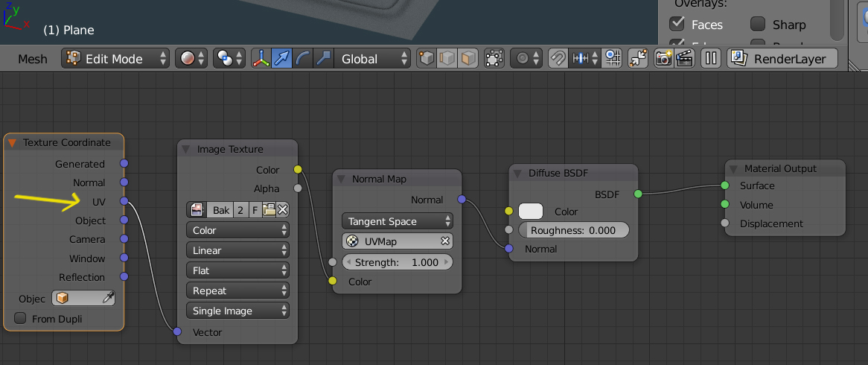This screenshot has width=868, height=365.
Task: Click the 3D manipulator toggle icon
Action: coord(261,59)
